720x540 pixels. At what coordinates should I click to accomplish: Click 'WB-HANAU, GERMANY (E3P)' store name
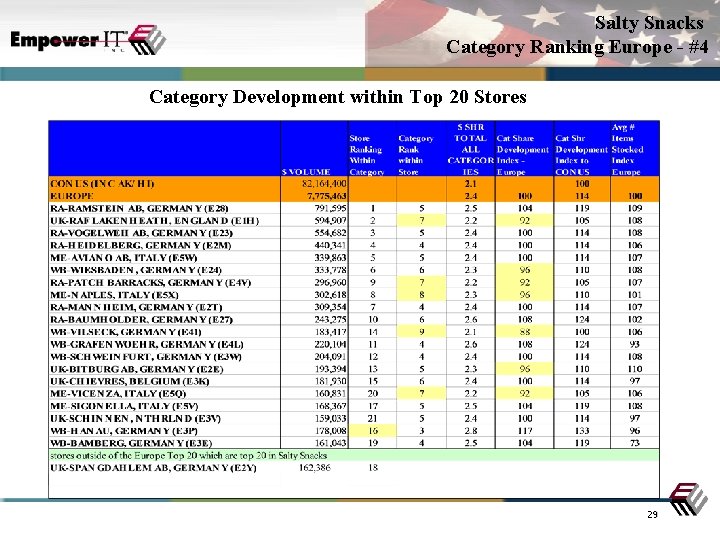(x=124, y=431)
